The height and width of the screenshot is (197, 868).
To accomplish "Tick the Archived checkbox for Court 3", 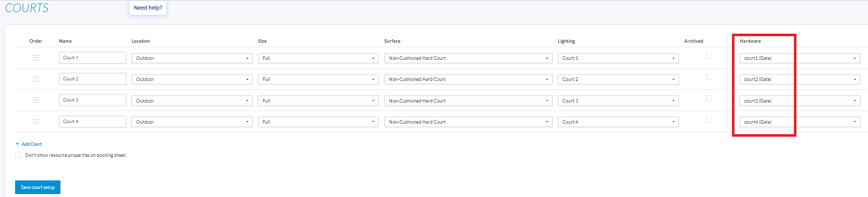I will point(709,98).
